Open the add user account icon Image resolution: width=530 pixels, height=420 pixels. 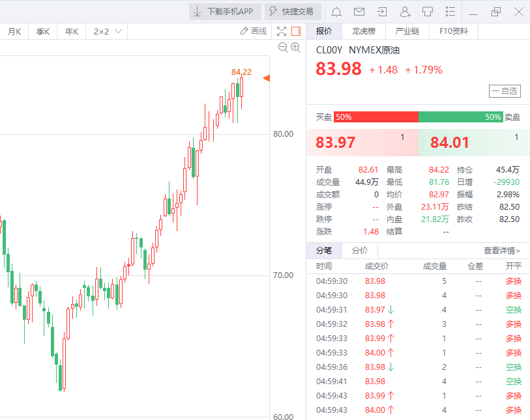coord(405,12)
